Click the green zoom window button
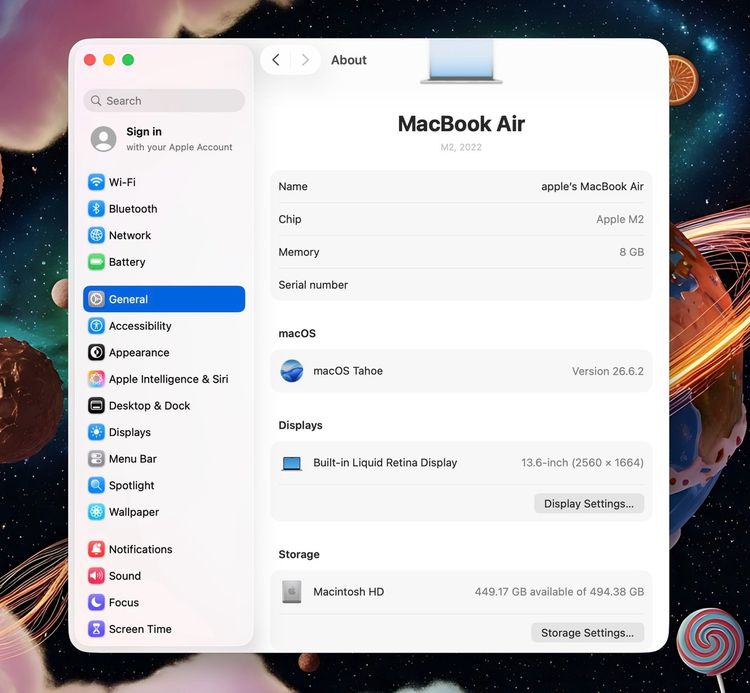Screen dimensions: 750x693 click(x=128, y=60)
